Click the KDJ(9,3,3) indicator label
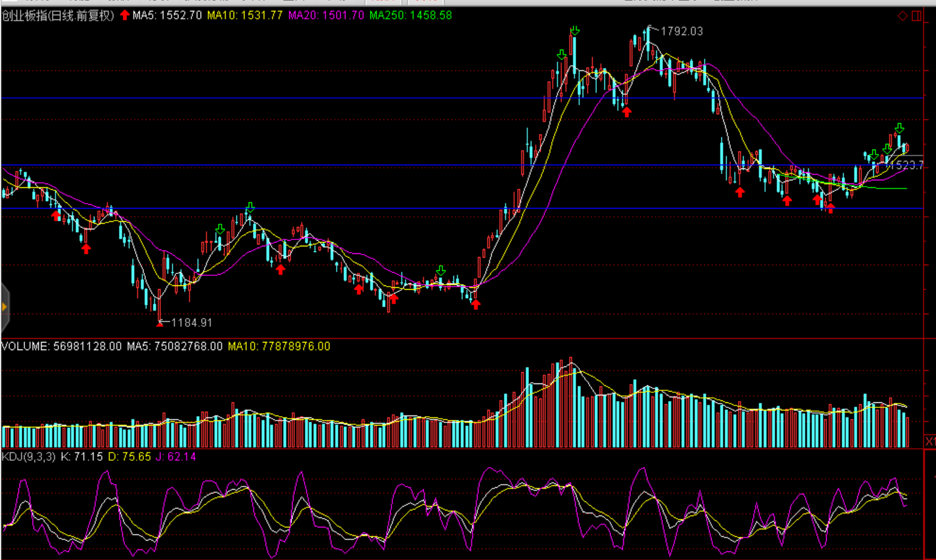The width and height of the screenshot is (936, 560). [28, 456]
